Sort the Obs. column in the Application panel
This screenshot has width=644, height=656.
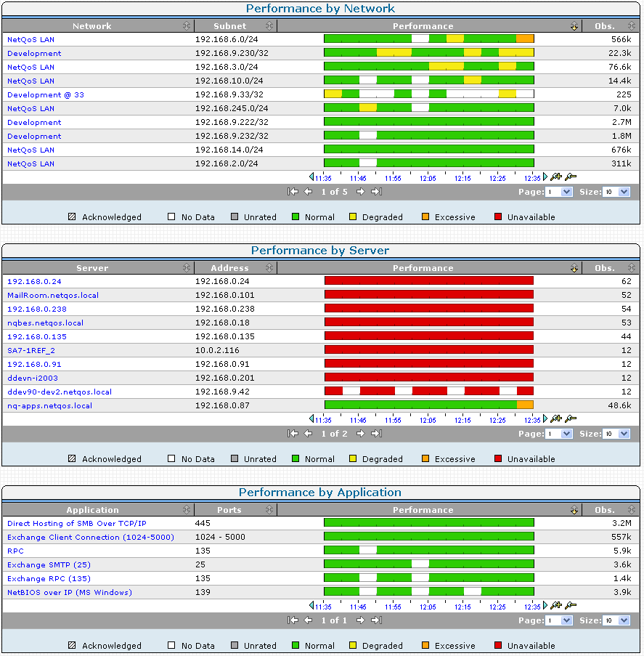coord(632,509)
